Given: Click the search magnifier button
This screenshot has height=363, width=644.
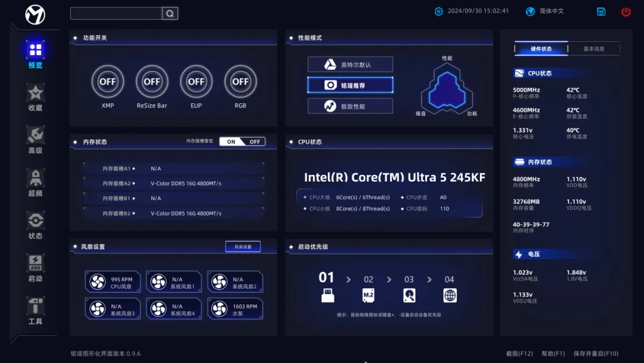Looking at the screenshot, I should tap(170, 13).
